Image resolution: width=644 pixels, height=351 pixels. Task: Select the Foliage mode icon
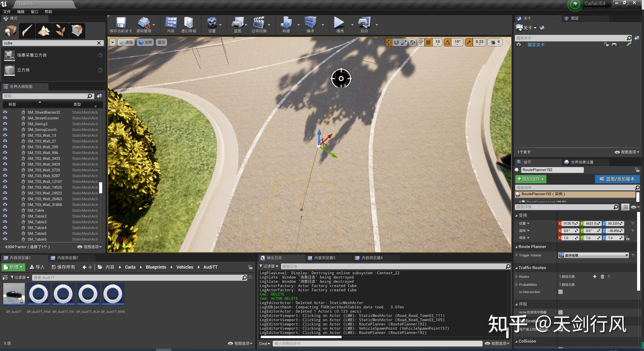pyautogui.click(x=60, y=31)
